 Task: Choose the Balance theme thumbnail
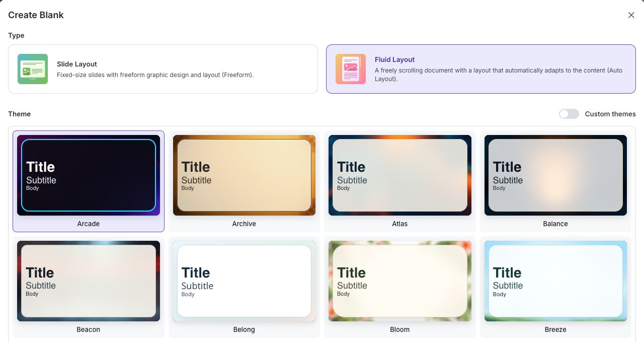coord(555,175)
